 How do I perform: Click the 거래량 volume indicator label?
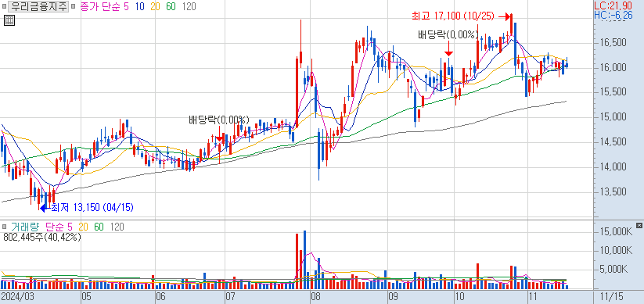[x=26, y=227]
